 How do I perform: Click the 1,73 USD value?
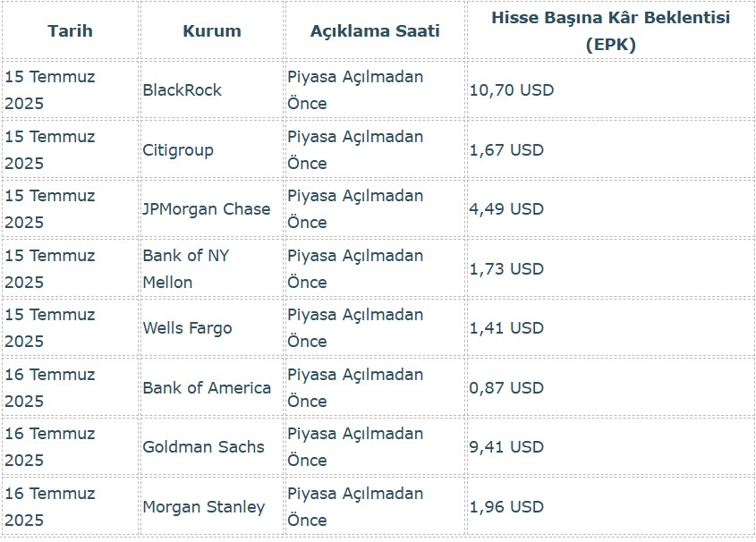point(506,268)
